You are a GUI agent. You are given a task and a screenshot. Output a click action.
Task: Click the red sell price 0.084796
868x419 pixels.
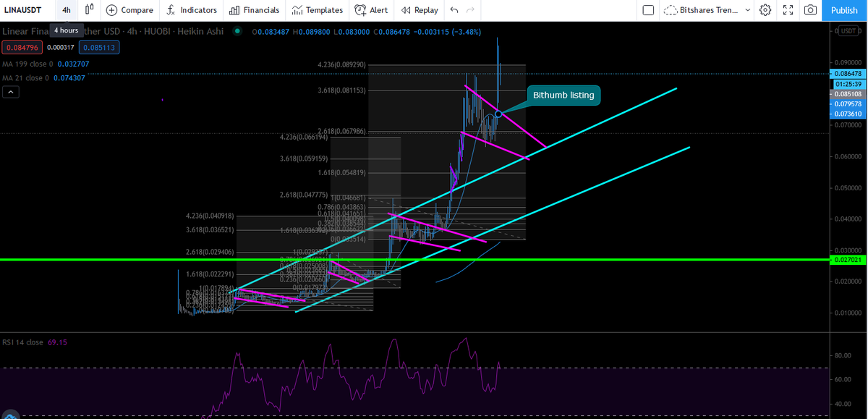point(21,48)
